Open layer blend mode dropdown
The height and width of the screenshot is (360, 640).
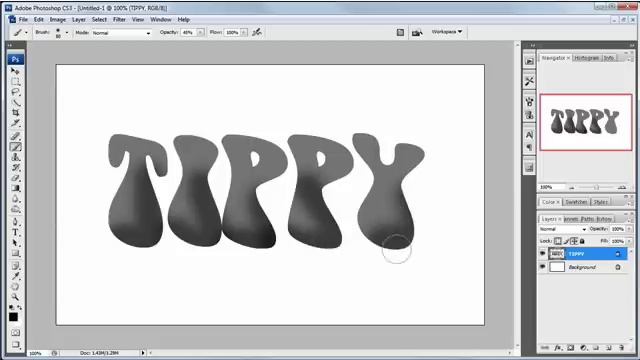(x=562, y=229)
